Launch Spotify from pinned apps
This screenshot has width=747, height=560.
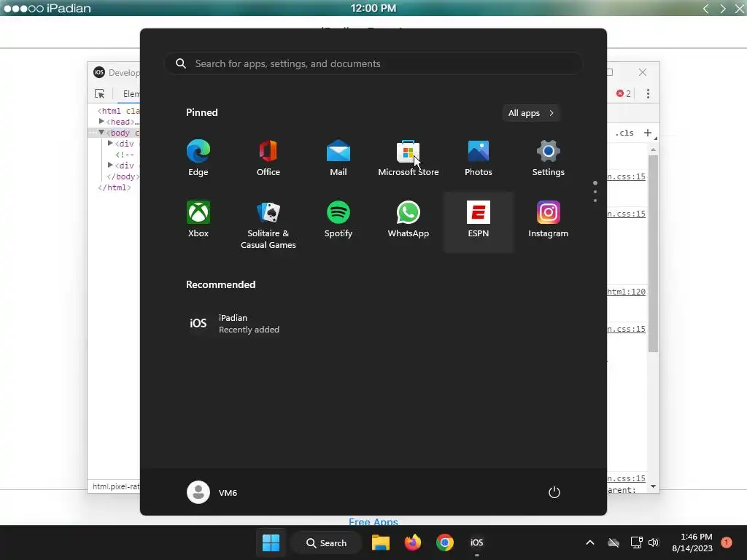338,219
